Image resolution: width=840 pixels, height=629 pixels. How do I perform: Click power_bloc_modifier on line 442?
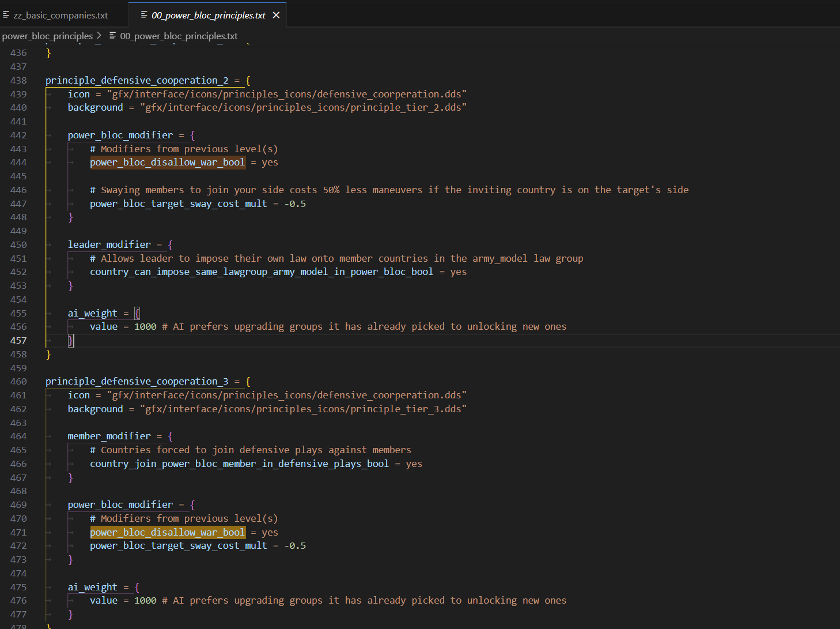(x=120, y=135)
